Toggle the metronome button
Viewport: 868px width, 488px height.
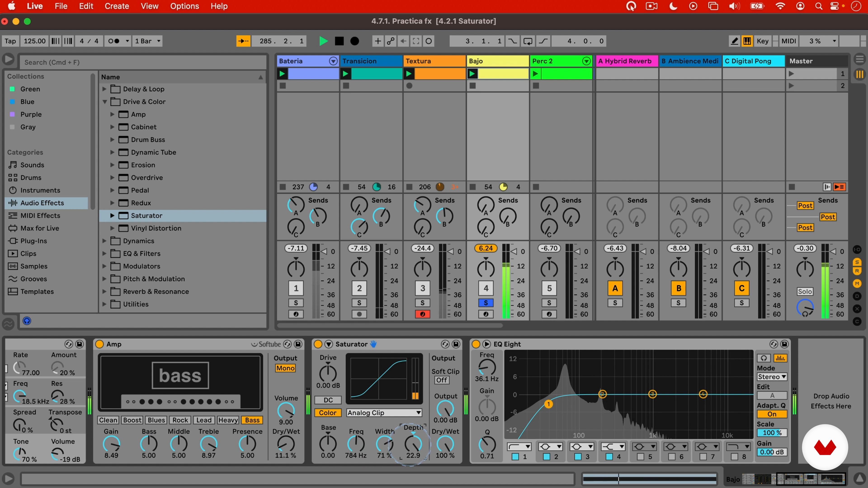pyautogui.click(x=114, y=41)
